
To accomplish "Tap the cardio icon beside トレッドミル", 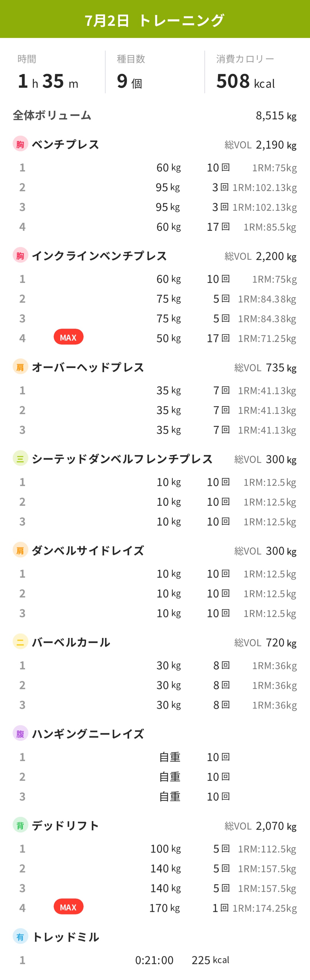I will pyautogui.click(x=20, y=937).
